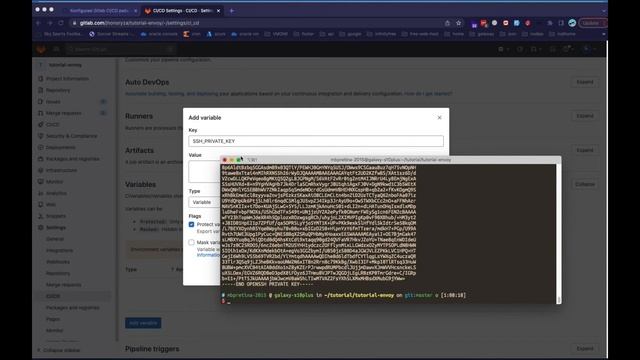Click the terminal window scrollbar
Viewport: 640px width, 360px height.
558,233
